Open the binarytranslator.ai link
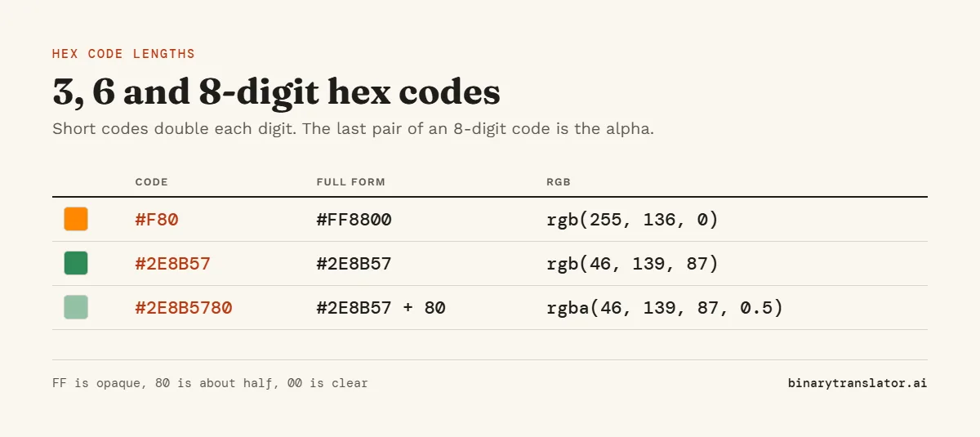Screen dimensions: 980x437 [857, 382]
